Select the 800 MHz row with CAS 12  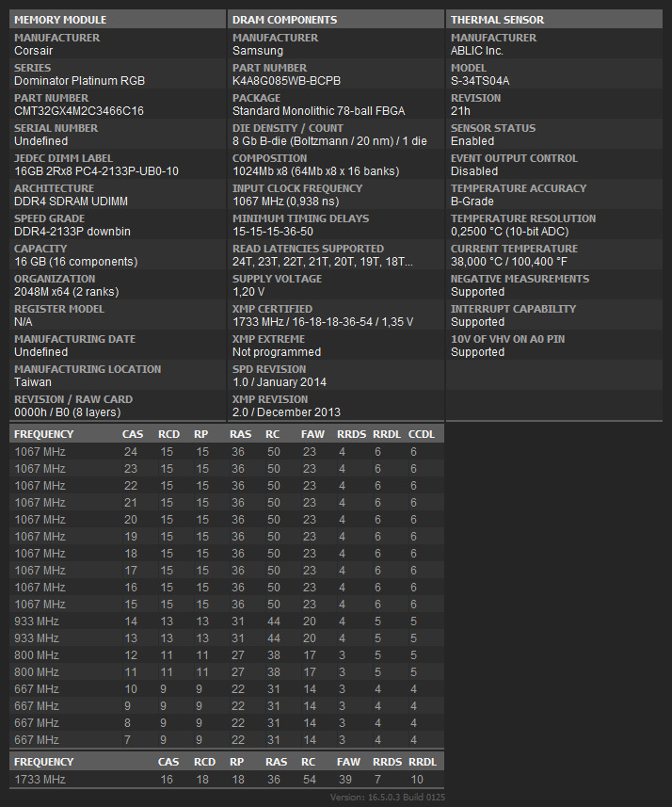click(x=227, y=655)
